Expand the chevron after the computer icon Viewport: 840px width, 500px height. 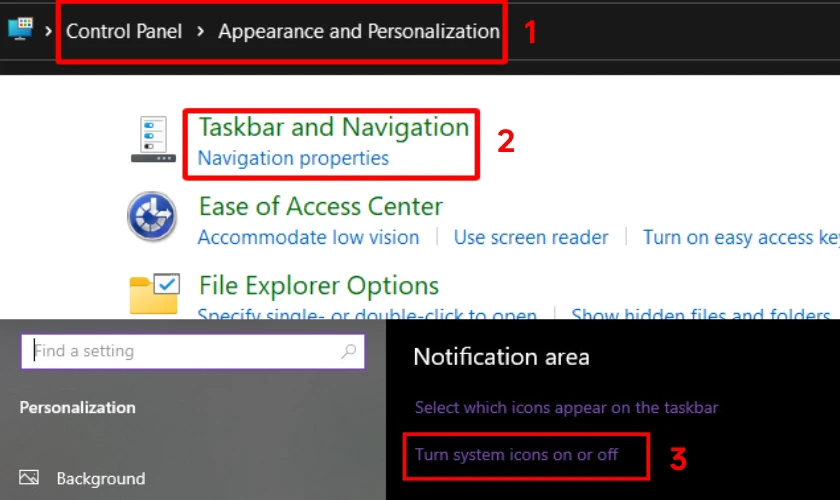point(48,31)
